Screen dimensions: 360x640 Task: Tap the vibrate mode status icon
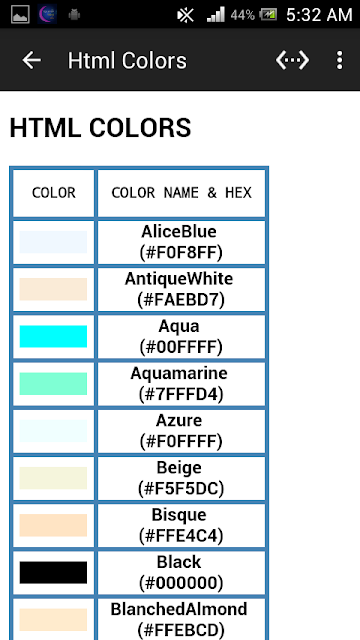tap(185, 15)
